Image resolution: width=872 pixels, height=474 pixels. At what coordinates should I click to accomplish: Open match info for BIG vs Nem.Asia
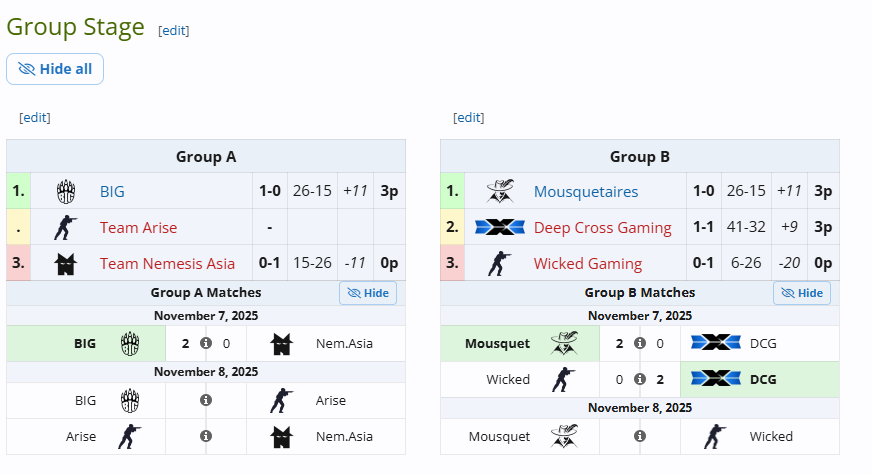[206, 343]
